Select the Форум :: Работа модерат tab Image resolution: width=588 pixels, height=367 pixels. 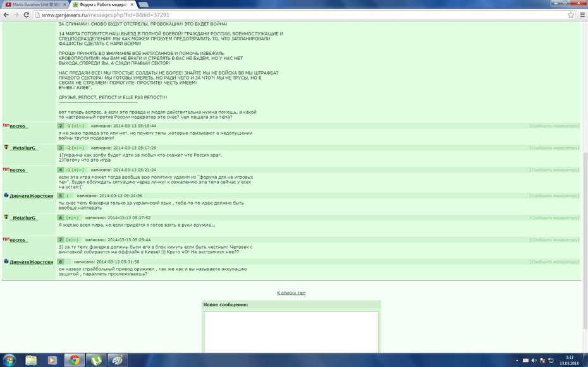click(x=103, y=4)
